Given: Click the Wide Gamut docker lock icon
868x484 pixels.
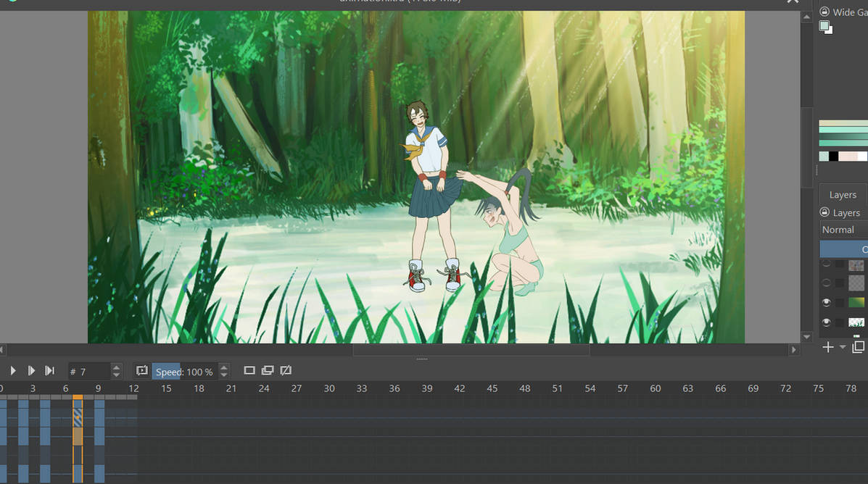Looking at the screenshot, I should click(824, 11).
